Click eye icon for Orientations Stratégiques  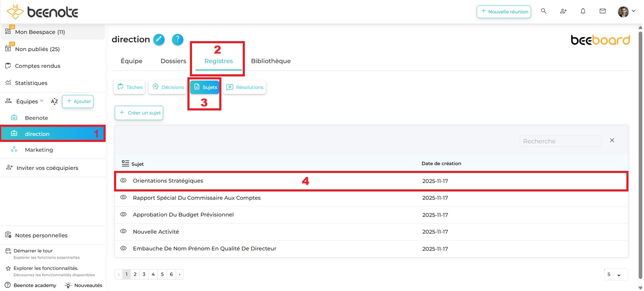pos(123,181)
